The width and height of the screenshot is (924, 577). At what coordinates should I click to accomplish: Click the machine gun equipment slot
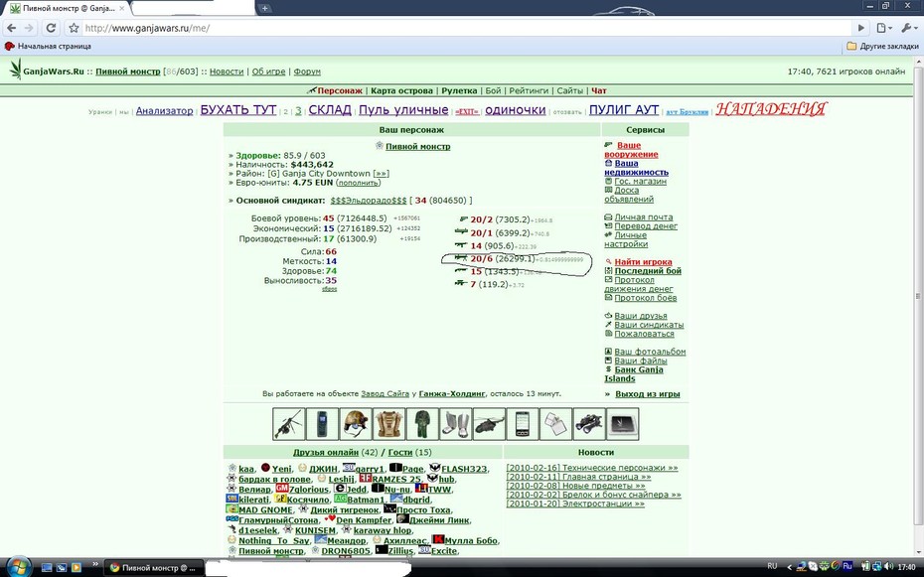(x=289, y=423)
